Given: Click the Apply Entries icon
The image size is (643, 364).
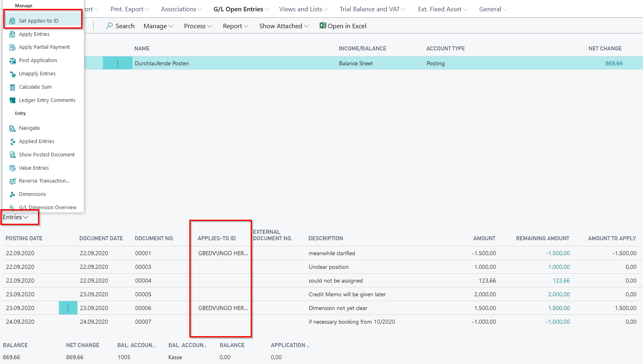Looking at the screenshot, I should coord(13,34).
